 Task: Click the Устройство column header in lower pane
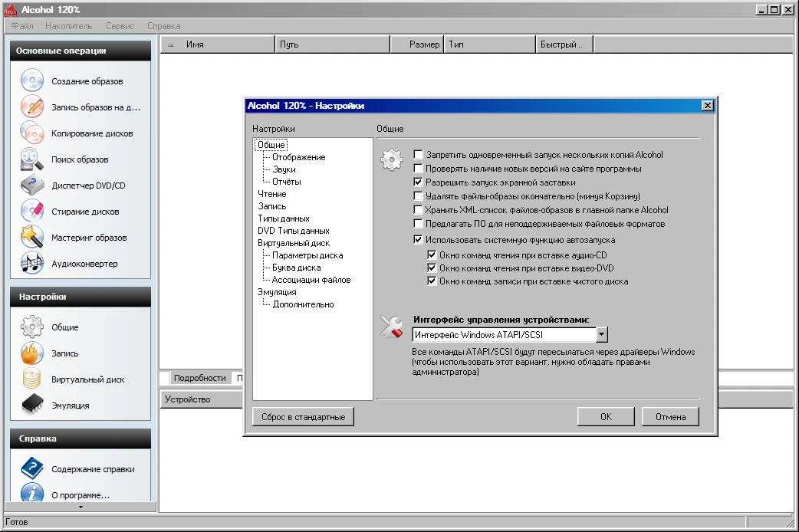pos(202,399)
